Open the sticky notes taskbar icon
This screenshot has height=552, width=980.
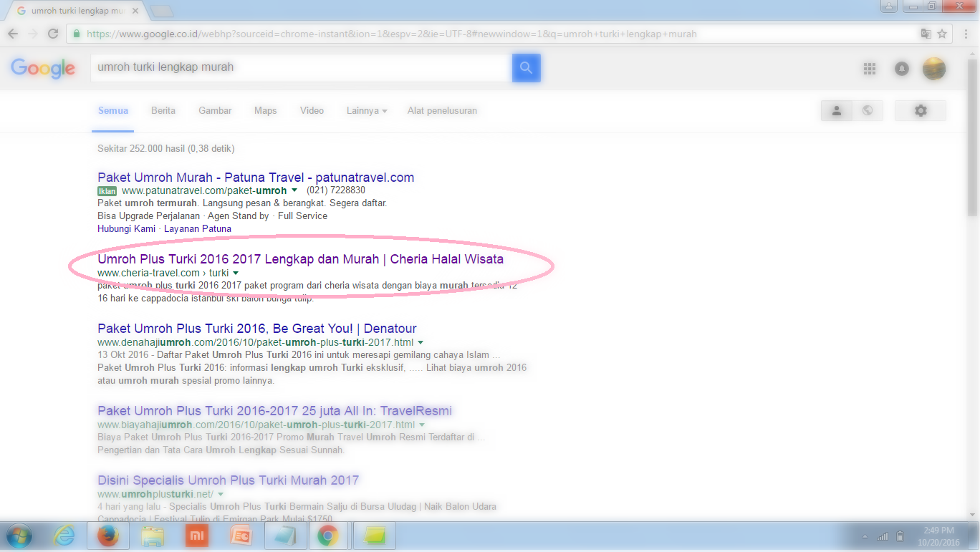tap(374, 536)
